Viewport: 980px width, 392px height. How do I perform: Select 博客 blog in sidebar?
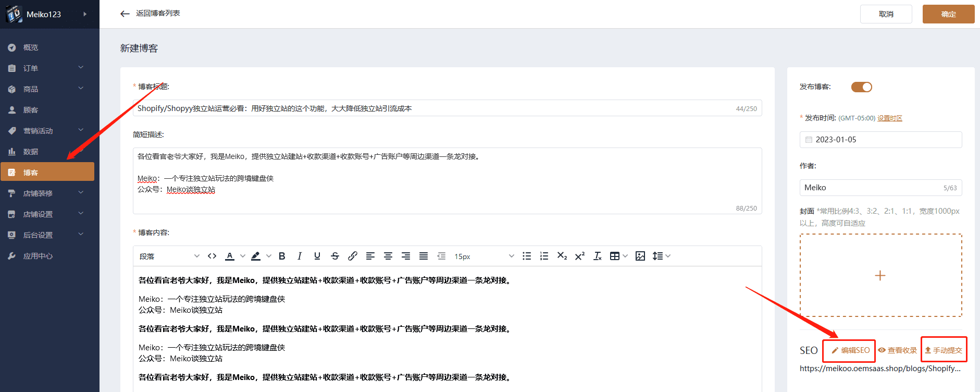(x=47, y=172)
